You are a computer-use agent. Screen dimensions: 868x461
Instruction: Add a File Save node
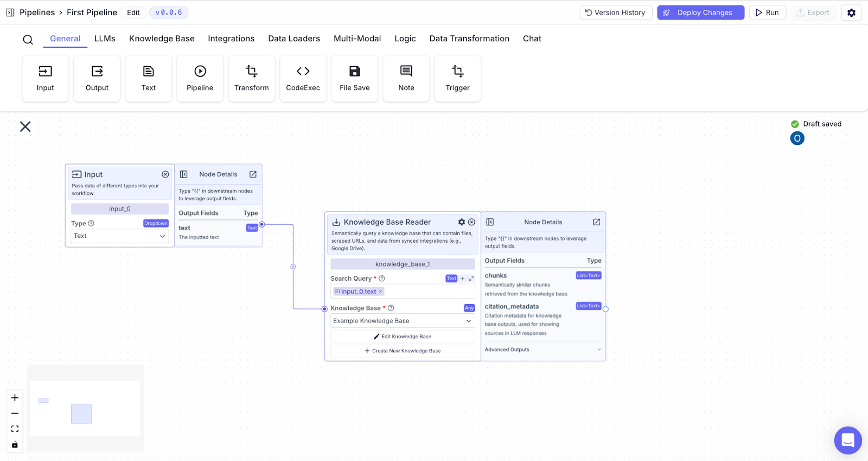tap(354, 78)
